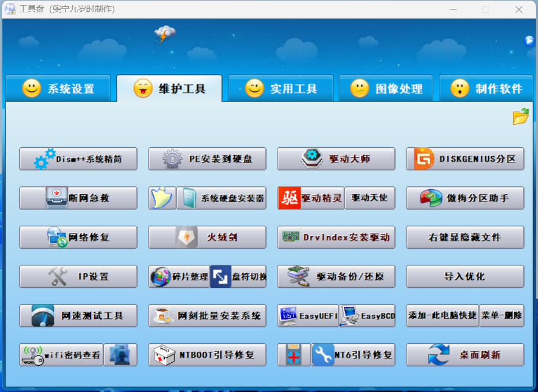Click 菜单-删除 button
The height and width of the screenshot is (392, 538).
pyautogui.click(x=502, y=316)
